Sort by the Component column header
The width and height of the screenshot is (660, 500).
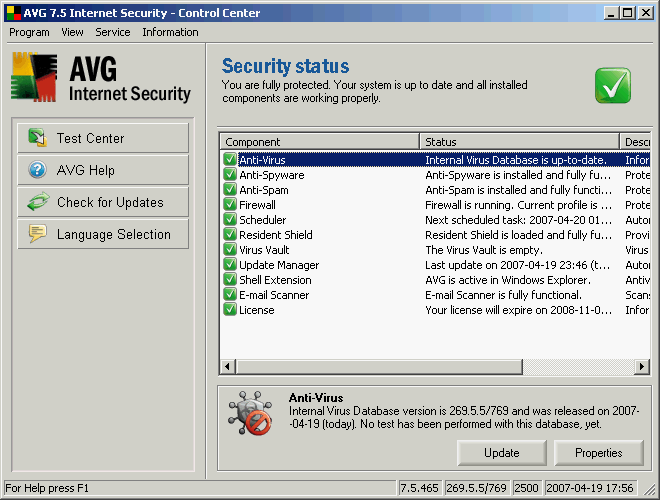click(x=319, y=142)
